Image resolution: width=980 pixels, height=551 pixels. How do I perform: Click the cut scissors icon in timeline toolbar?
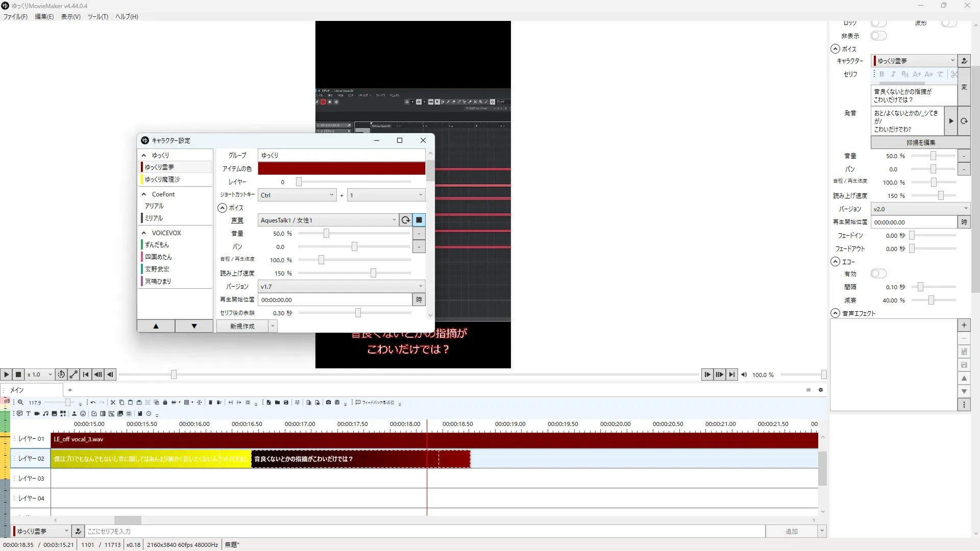coord(113,403)
